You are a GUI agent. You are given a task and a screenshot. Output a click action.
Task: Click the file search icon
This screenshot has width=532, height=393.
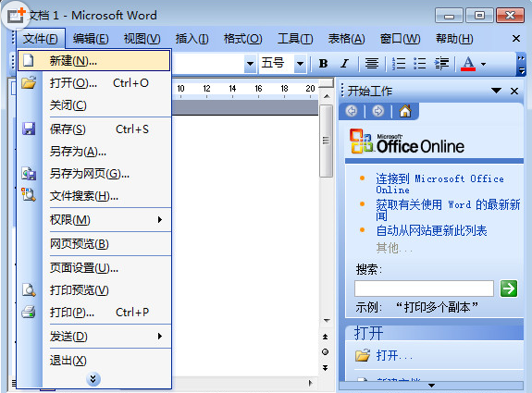tap(29, 194)
